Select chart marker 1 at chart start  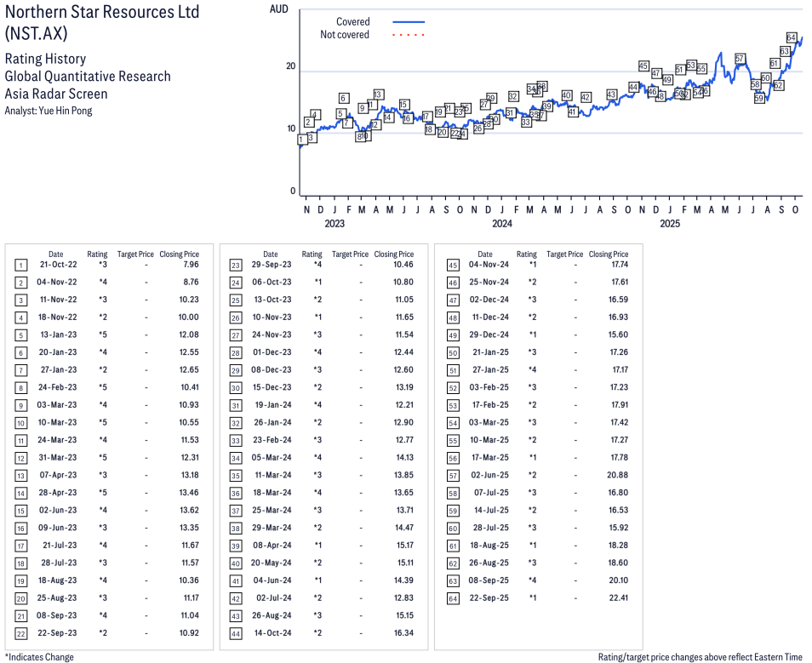point(300,140)
